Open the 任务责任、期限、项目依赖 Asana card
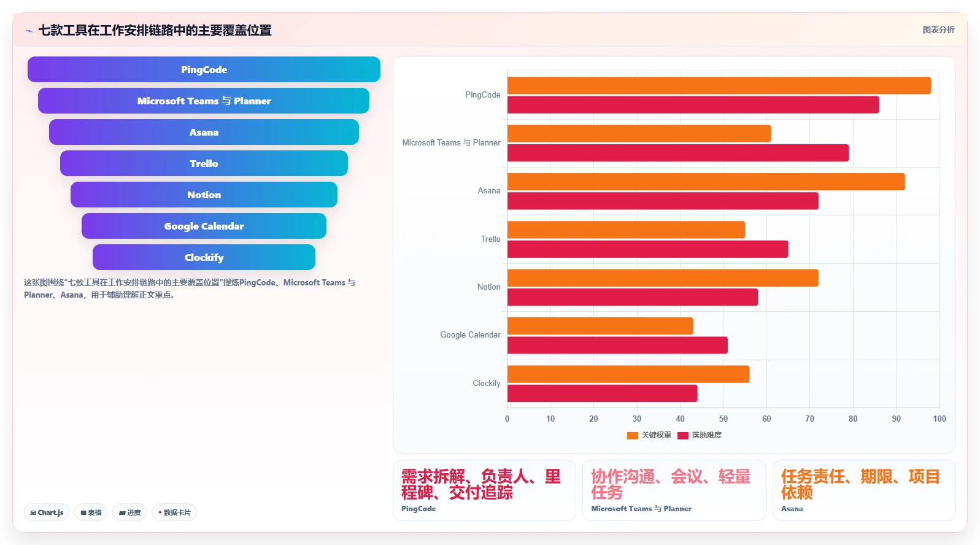 point(864,490)
